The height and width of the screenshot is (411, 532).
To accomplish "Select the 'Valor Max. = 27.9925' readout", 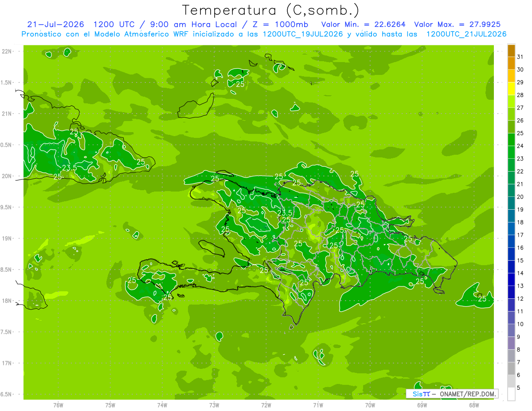I will (458, 24).
